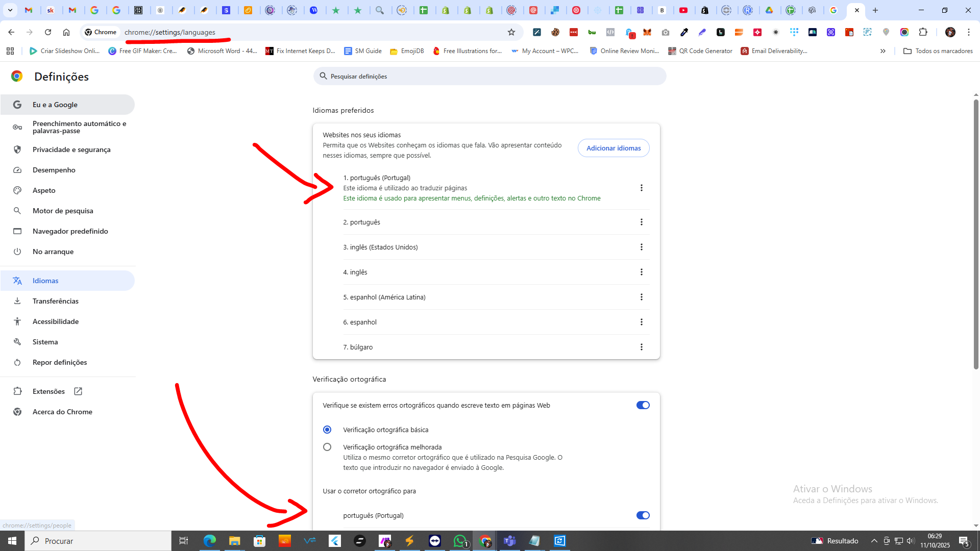Open new tab with plus button
The image size is (980, 551).
tap(875, 10)
